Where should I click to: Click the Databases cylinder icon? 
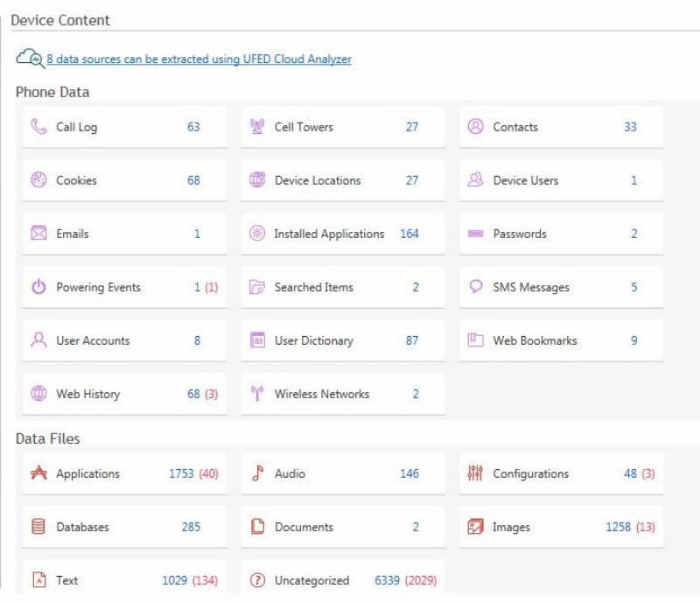[x=38, y=527]
